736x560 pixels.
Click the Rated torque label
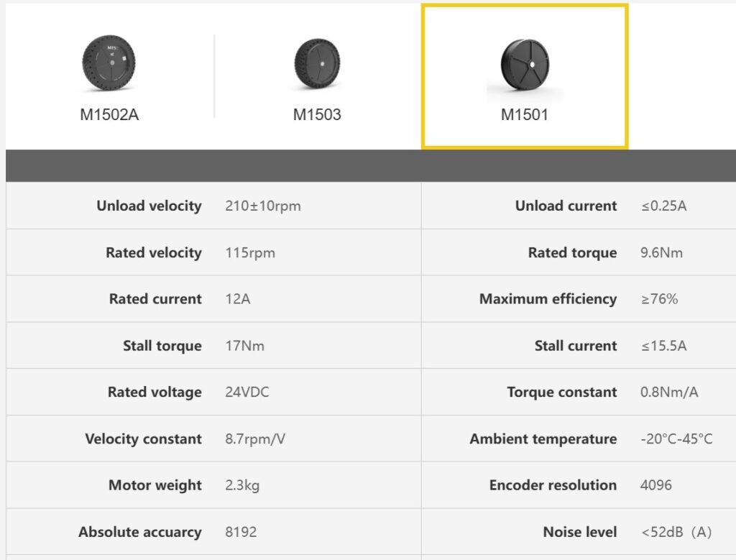point(572,252)
